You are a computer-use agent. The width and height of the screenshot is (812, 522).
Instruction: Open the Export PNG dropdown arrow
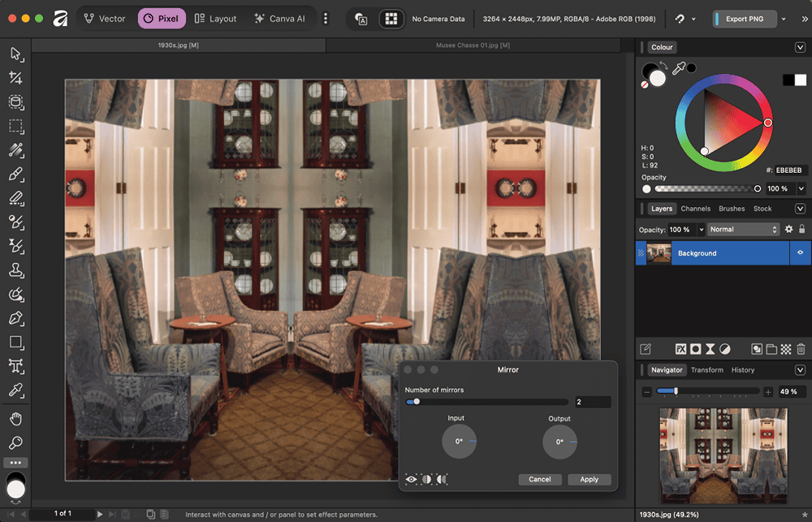(783, 19)
